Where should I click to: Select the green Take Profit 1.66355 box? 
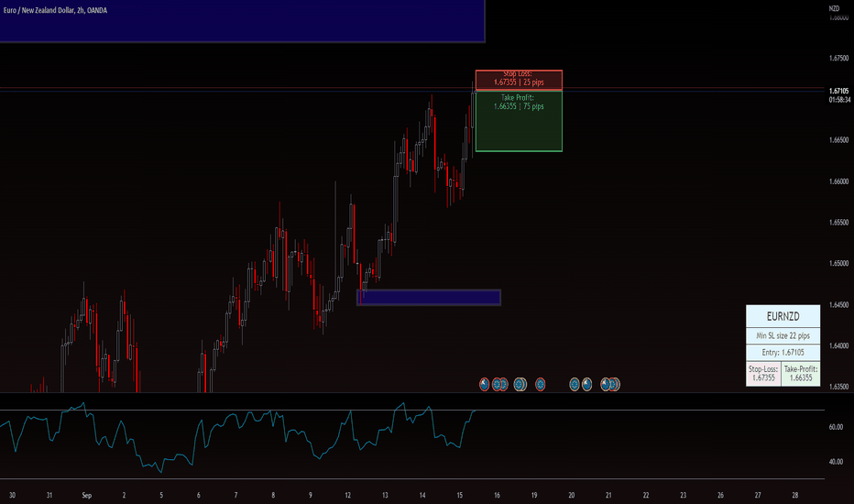tap(519, 121)
